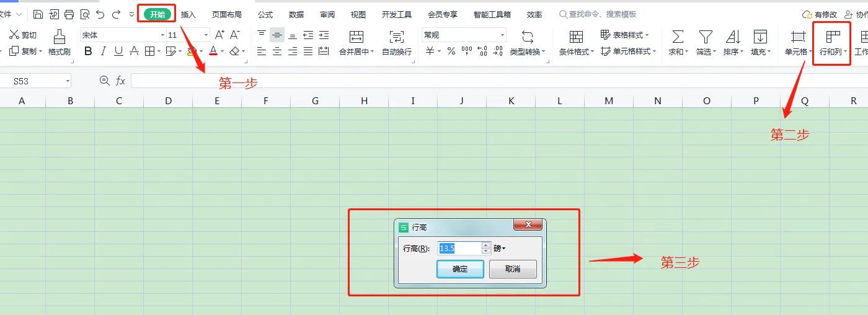Increase decimal places
The height and width of the screenshot is (315, 868).
point(482,51)
